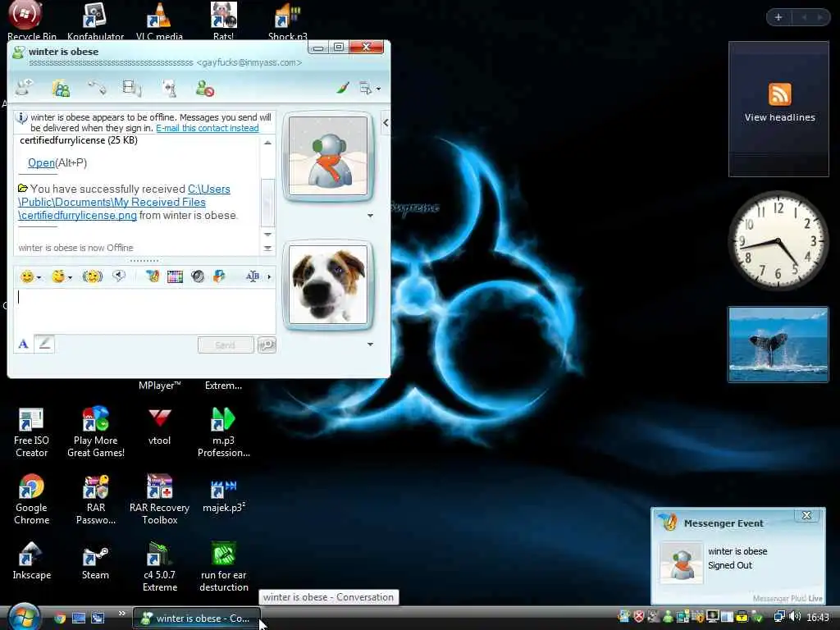Expand options arrow below your dog picture
This screenshot has height=630, width=840.
coord(370,344)
